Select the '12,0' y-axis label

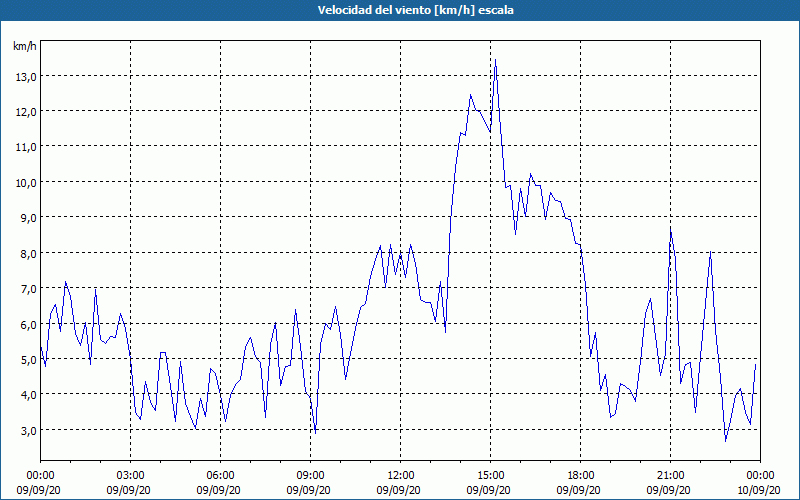27,112
